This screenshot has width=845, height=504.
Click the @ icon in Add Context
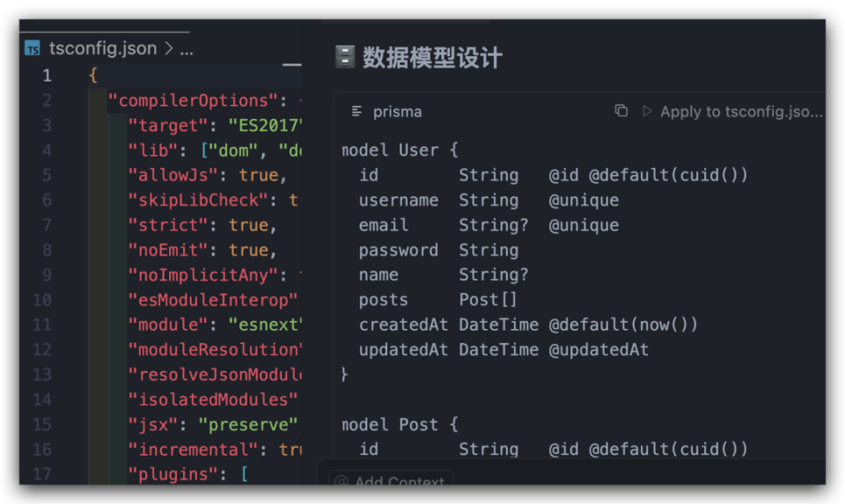[x=342, y=481]
